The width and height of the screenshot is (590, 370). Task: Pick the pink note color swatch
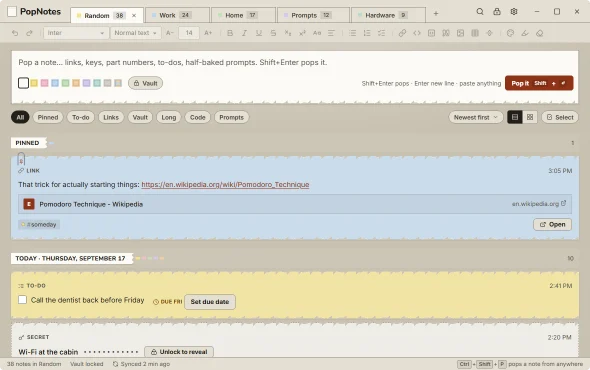click(44, 83)
